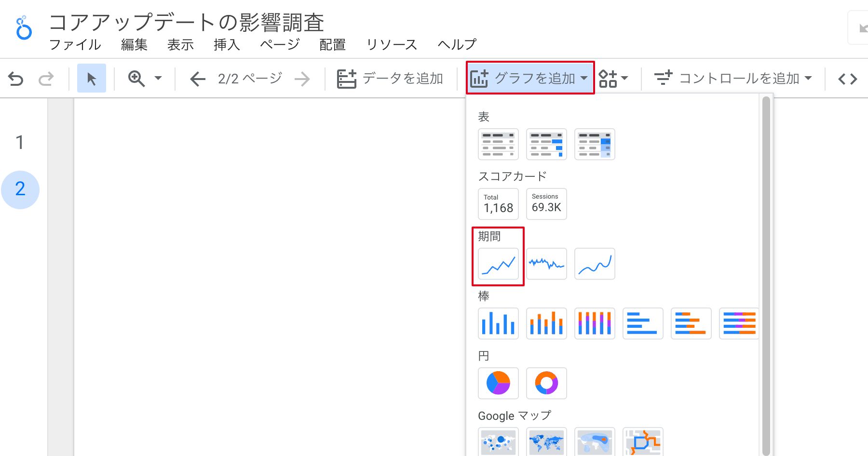Open the community visualizations dropdown

(613, 78)
